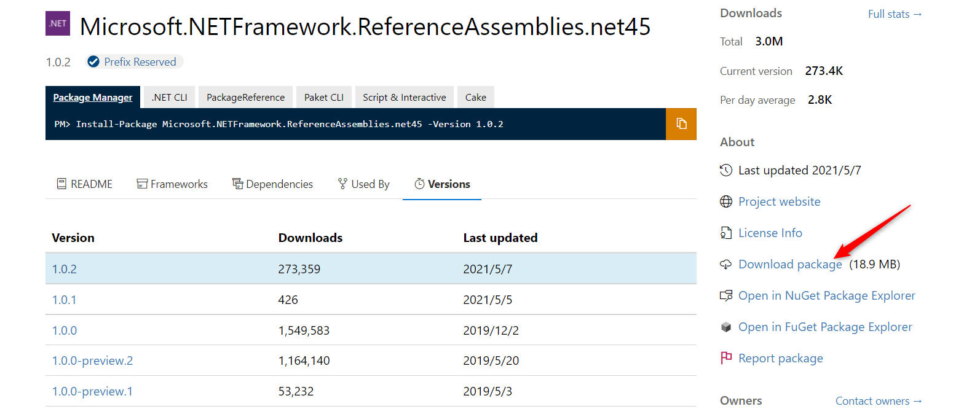The image size is (980, 409).
Task: Click the package title heading
Action: coord(365,26)
